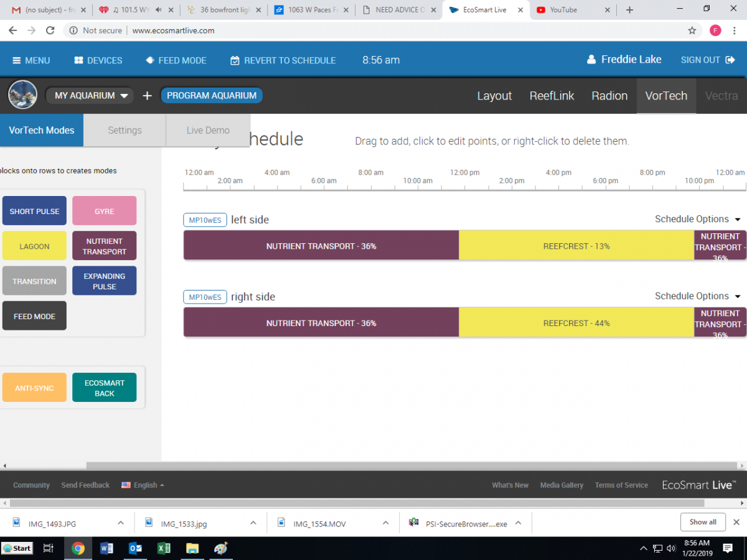Select the VorTech tab
The height and width of the screenshot is (560, 747).
click(666, 96)
